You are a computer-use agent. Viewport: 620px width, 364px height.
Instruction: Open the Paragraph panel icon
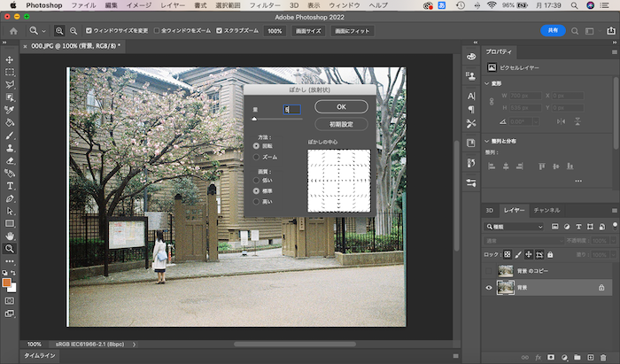(x=471, y=110)
